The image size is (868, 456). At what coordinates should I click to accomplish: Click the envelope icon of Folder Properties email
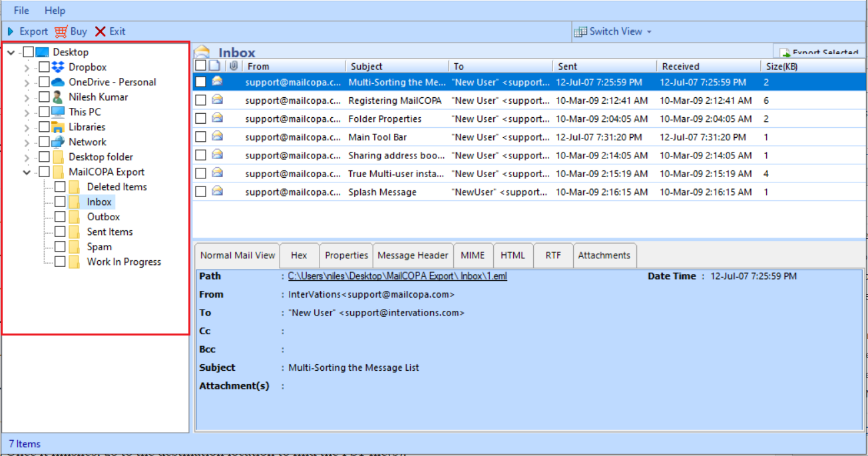217,118
